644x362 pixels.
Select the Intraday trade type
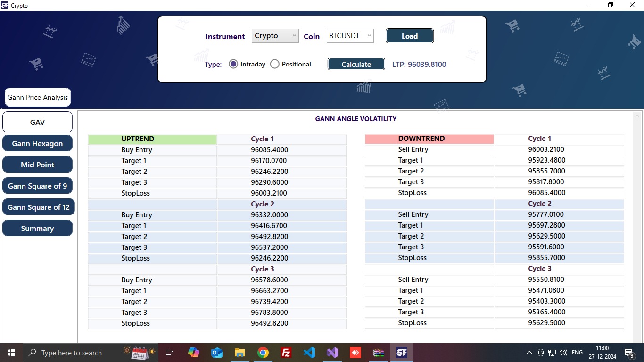pos(233,64)
